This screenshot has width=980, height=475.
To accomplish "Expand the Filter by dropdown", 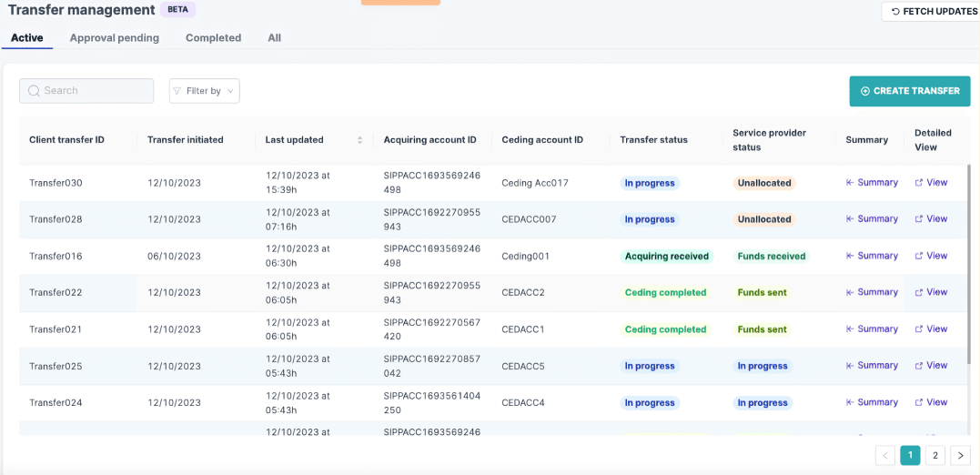I will [x=204, y=91].
